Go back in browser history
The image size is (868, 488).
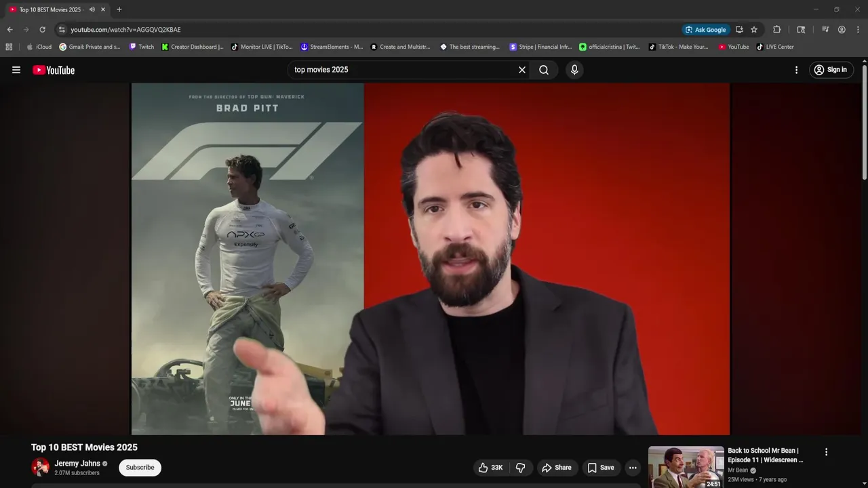point(9,30)
